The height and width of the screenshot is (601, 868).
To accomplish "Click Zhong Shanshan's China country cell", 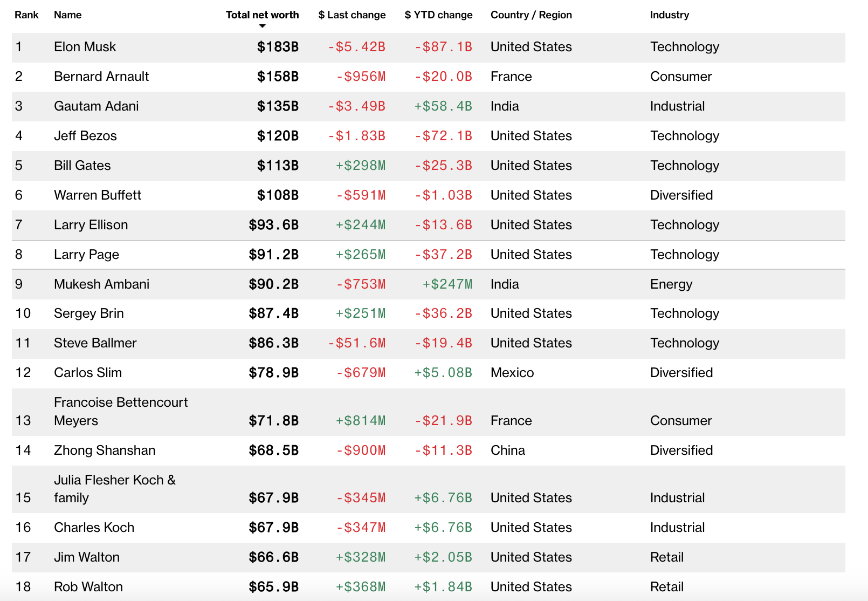I will 507,450.
